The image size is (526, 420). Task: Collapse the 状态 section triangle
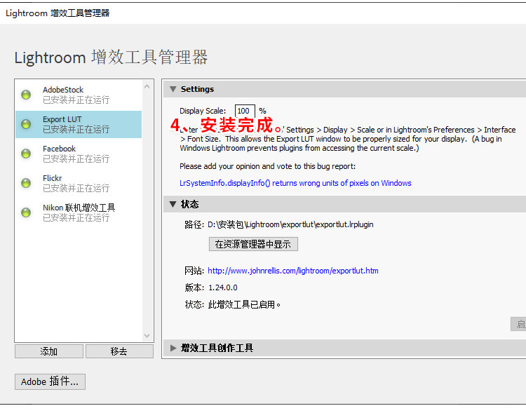[173, 204]
